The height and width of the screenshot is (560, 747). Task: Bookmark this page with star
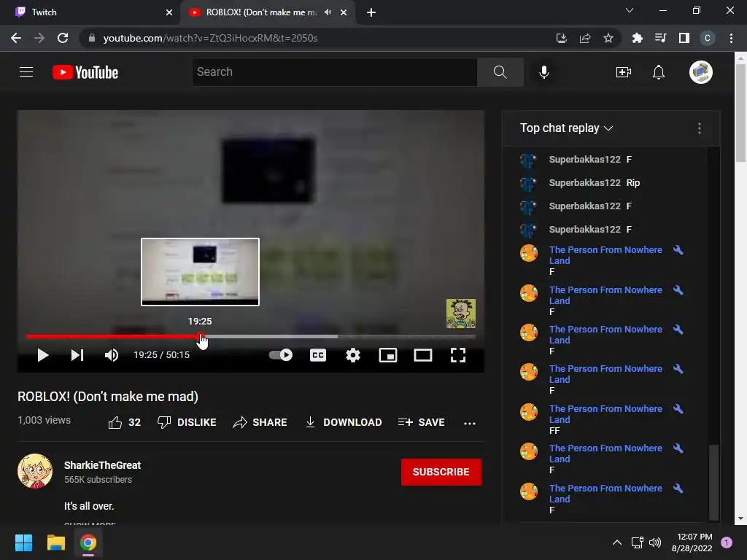[608, 38]
